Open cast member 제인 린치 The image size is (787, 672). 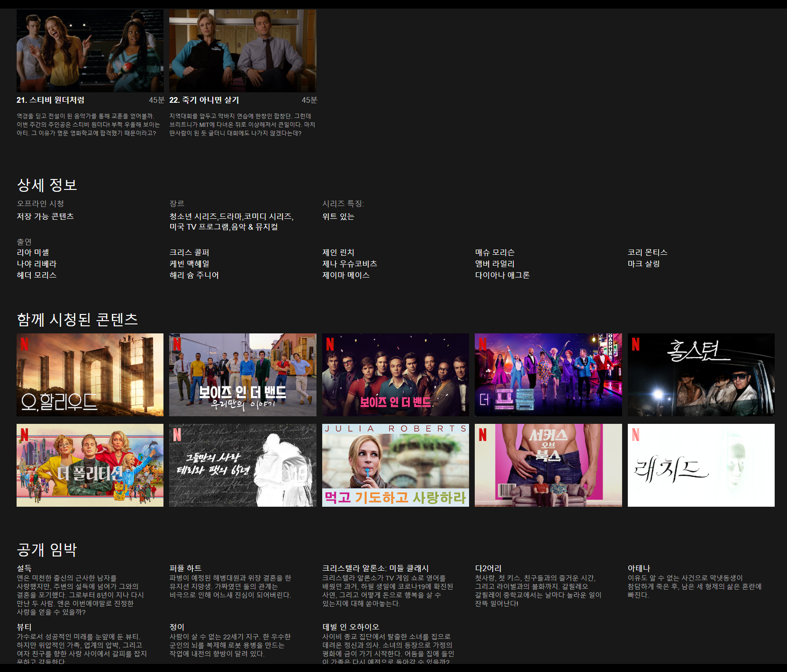coord(338,252)
